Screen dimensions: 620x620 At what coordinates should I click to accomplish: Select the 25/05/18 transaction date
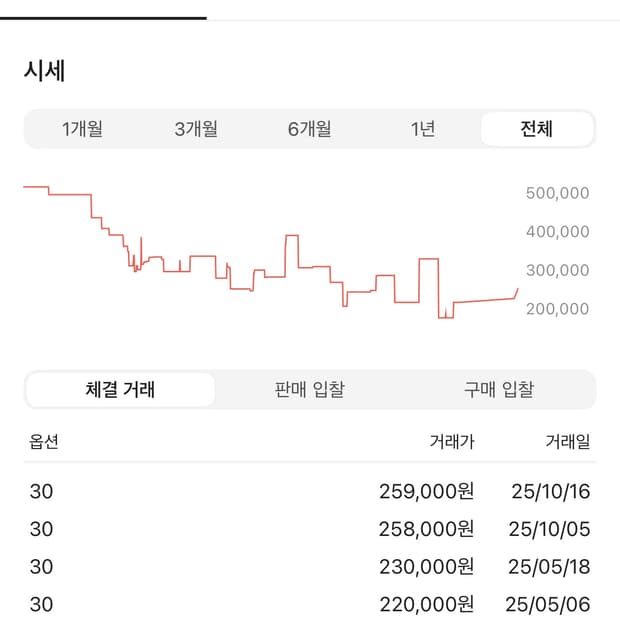click(550, 567)
